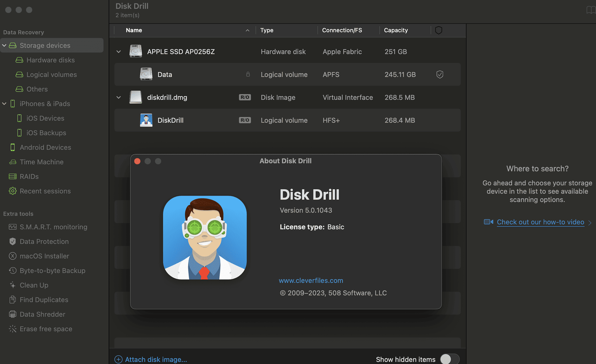The image size is (596, 364).
Task: Open the Clean Up tool
Action: point(33,285)
